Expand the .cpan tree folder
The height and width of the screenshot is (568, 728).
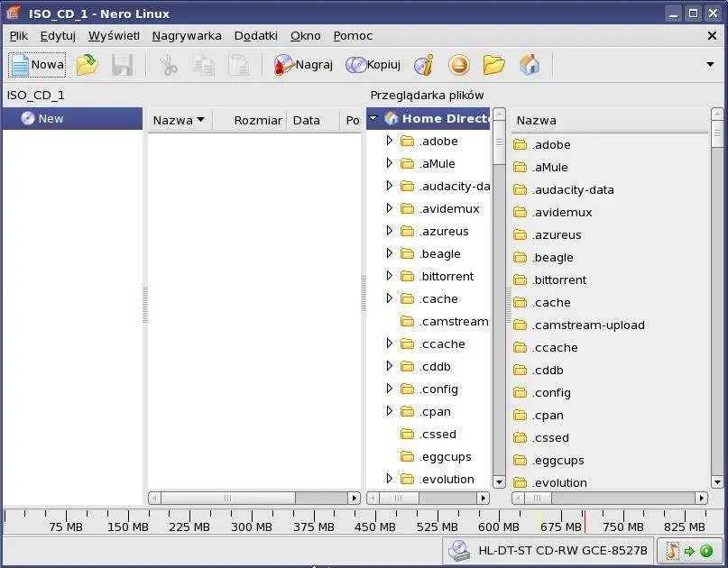click(390, 411)
